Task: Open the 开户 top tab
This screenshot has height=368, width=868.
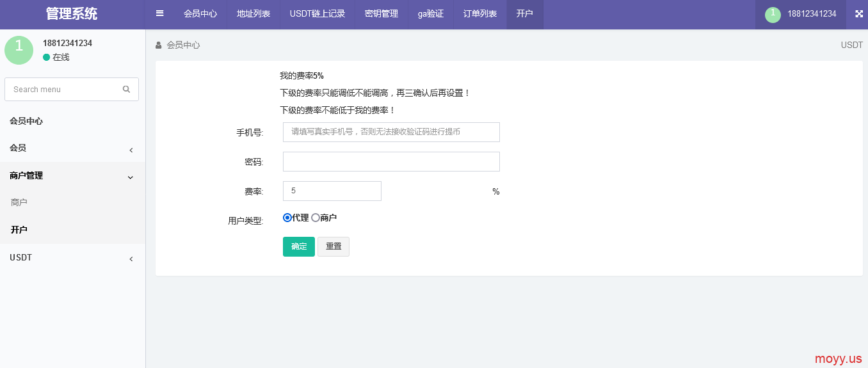Action: tap(525, 13)
